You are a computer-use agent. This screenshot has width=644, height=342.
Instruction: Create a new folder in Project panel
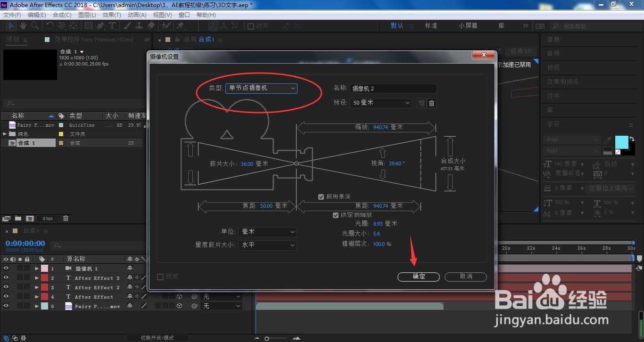(18, 219)
